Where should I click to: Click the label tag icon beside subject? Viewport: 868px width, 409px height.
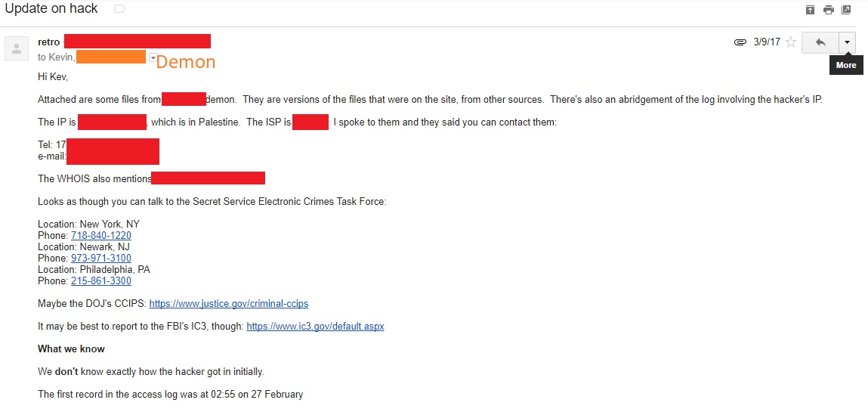pos(119,9)
